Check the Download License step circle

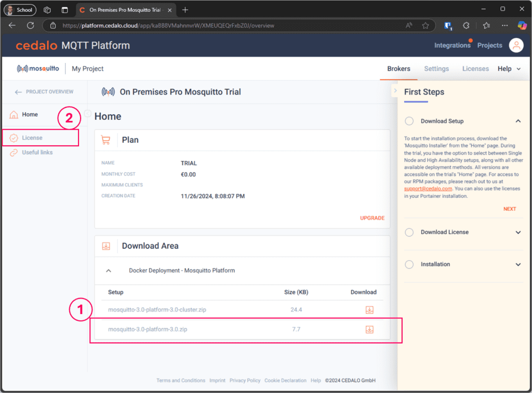[409, 232]
